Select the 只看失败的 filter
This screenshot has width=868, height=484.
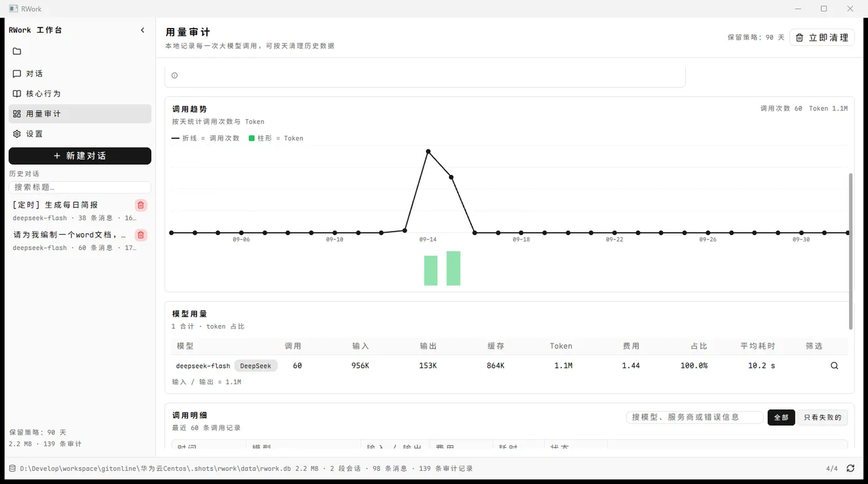click(x=822, y=418)
